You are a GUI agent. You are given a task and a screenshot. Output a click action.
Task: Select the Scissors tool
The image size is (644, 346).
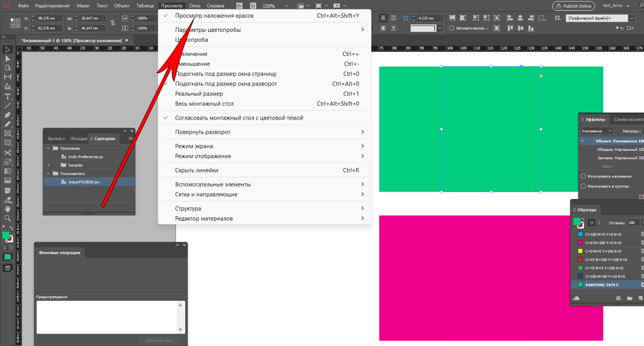[x=7, y=153]
